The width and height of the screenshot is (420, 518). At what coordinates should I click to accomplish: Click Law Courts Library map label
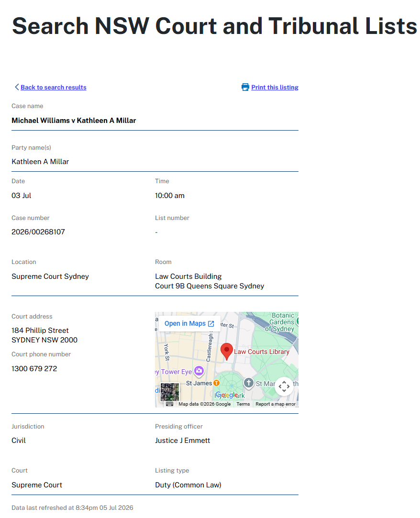[x=262, y=352]
